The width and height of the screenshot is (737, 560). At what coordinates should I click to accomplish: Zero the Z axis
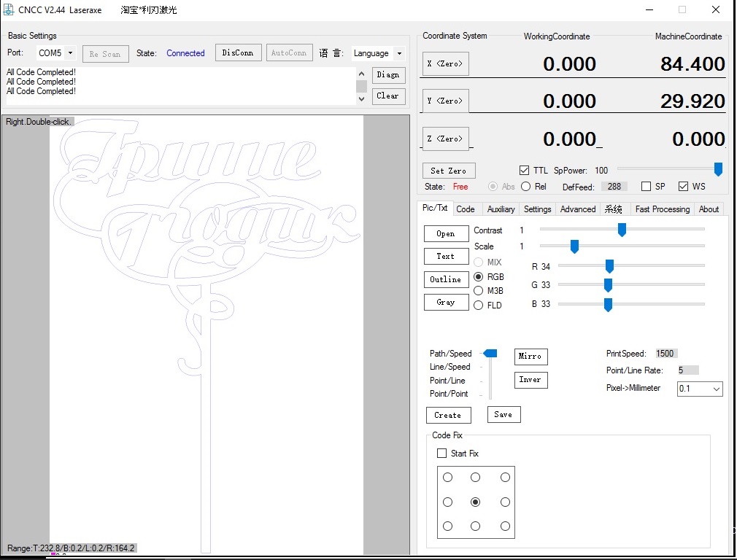(446, 139)
